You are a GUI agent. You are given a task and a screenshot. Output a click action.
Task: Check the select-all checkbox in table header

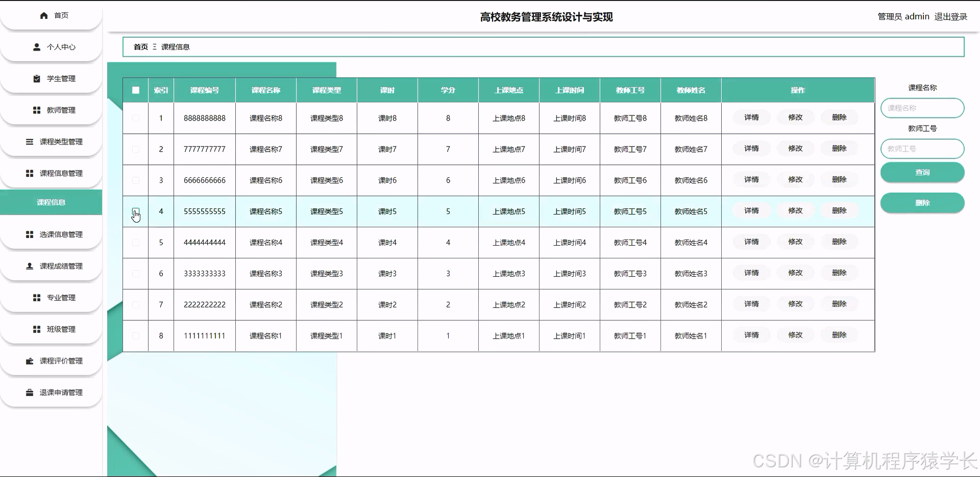(x=135, y=90)
